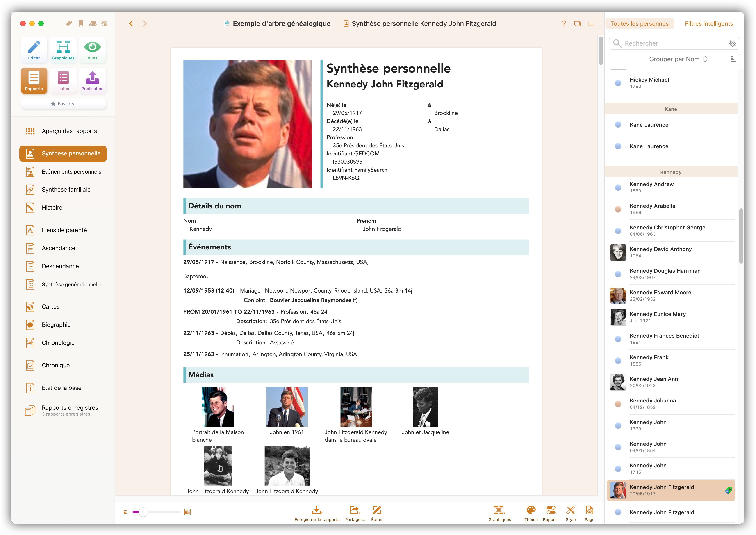Click Enregistrer le rapport download icon
The image size is (756, 535).
click(x=317, y=513)
